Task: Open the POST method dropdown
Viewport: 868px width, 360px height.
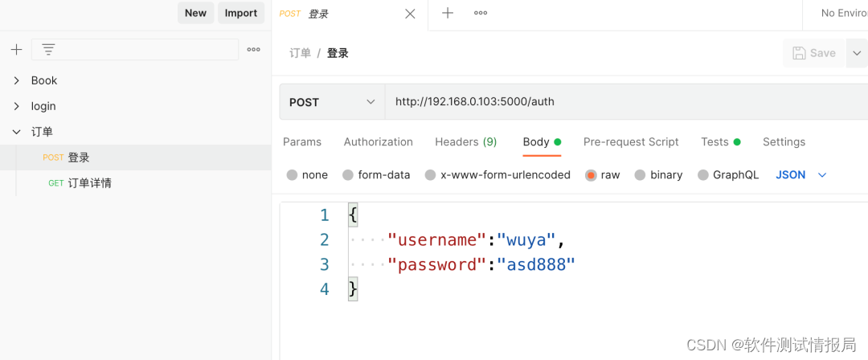Action: (332, 102)
